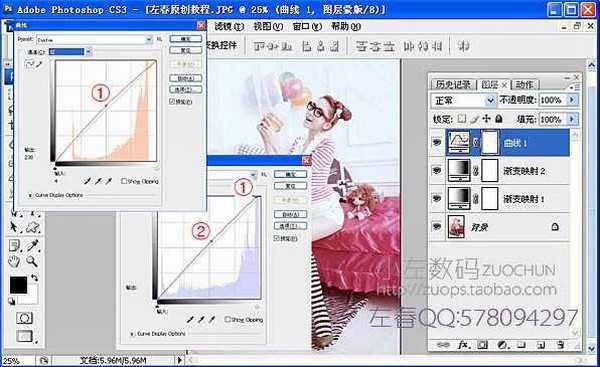Open the Layers panel options menu
600x367 pixels.
pos(575,87)
